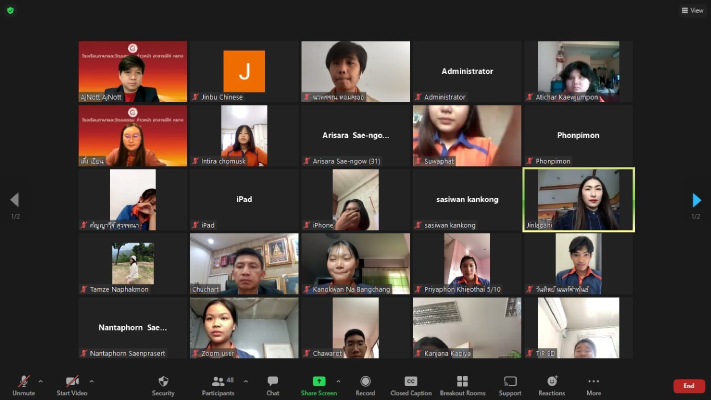Start Video from the camera button

(x=72, y=385)
